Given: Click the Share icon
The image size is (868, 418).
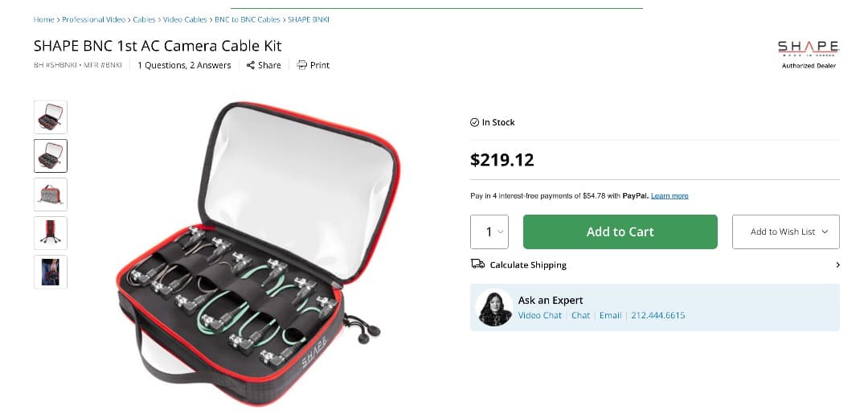Looking at the screenshot, I should tap(251, 65).
